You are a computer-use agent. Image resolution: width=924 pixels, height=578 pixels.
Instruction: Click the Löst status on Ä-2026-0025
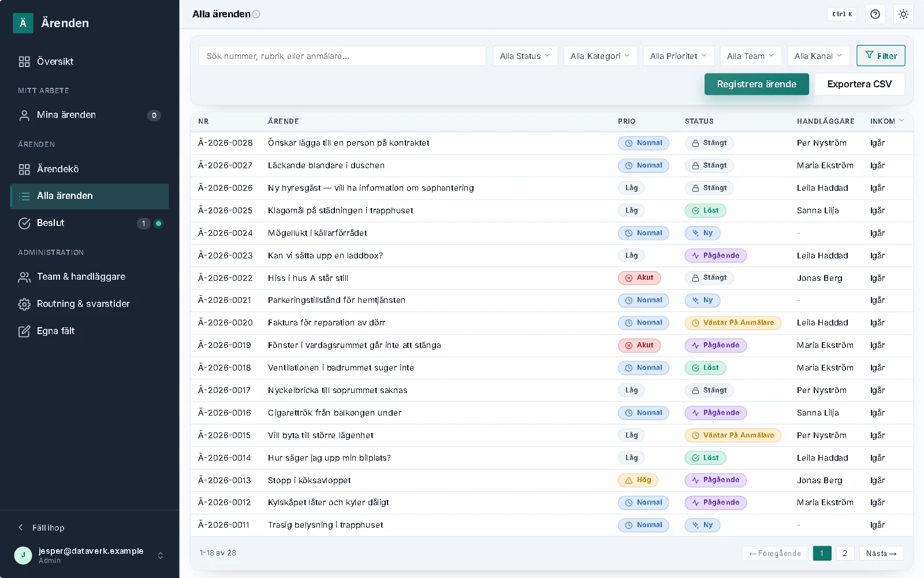[705, 211]
